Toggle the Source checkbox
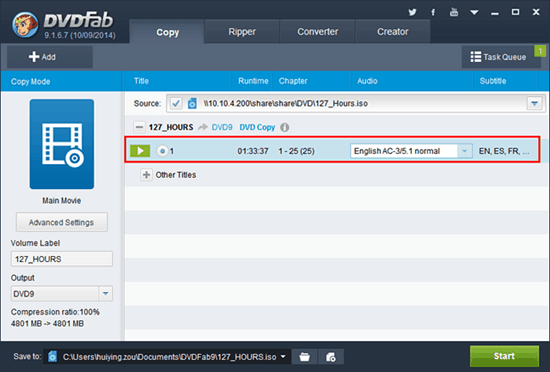This screenshot has width=550, height=372. pyautogui.click(x=176, y=103)
